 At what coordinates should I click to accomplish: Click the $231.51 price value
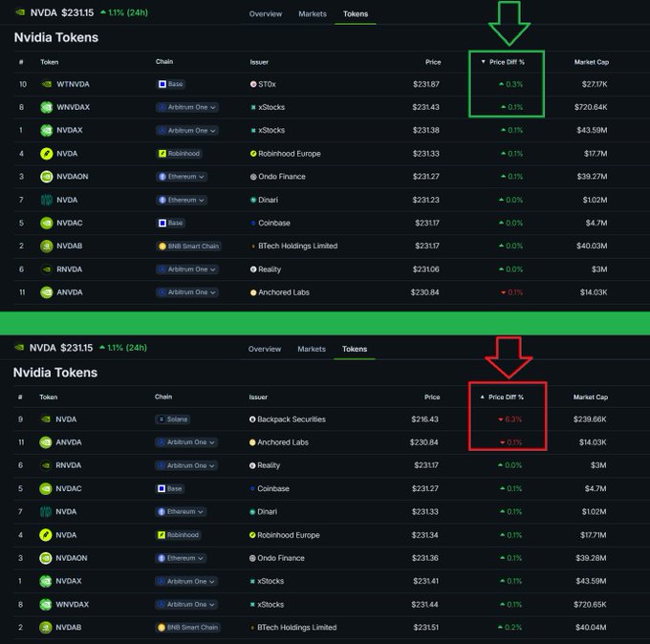(425, 628)
